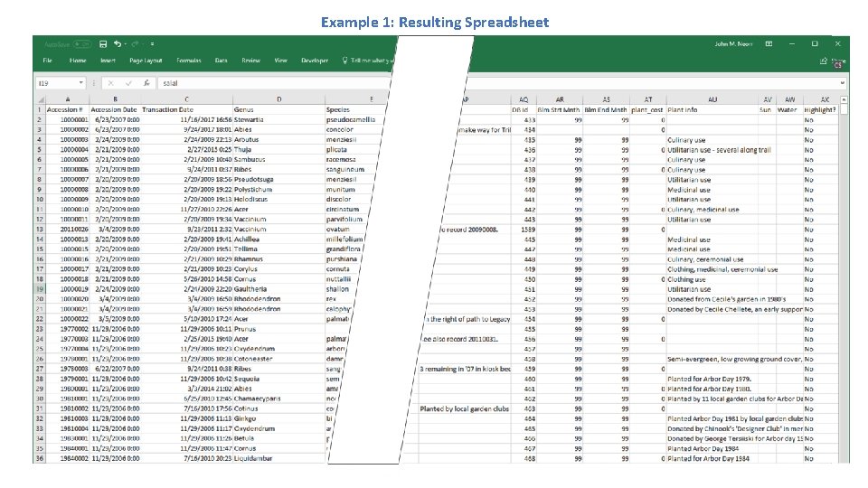Image resolution: width=868 pixels, height=488 pixels.
Task: Expand the formula bar with chevron
Action: point(843,83)
